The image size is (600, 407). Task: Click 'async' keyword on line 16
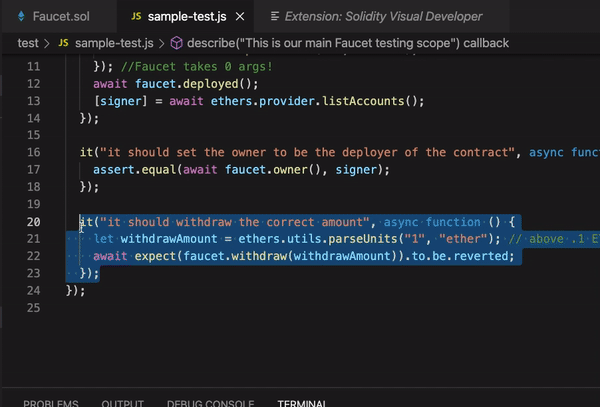(546, 152)
